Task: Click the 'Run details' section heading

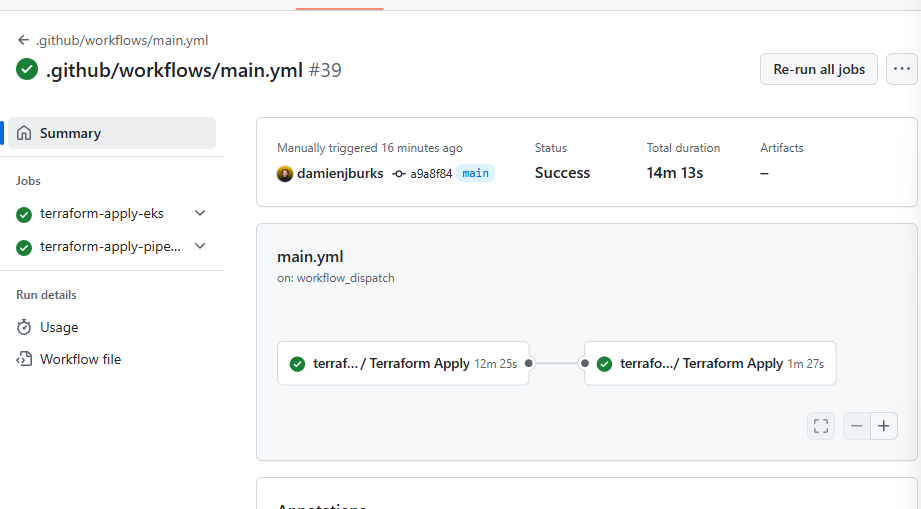Action: [x=46, y=295]
